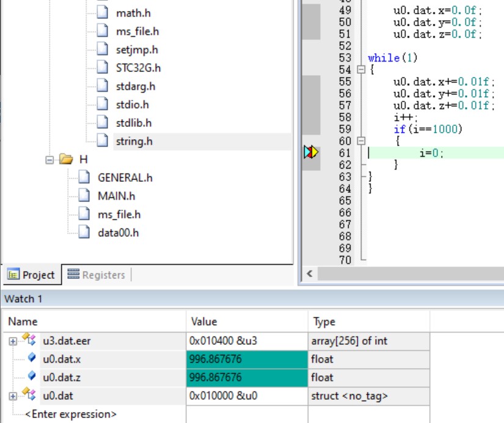Click the struct <no_tag> type cell

[x=368, y=396]
